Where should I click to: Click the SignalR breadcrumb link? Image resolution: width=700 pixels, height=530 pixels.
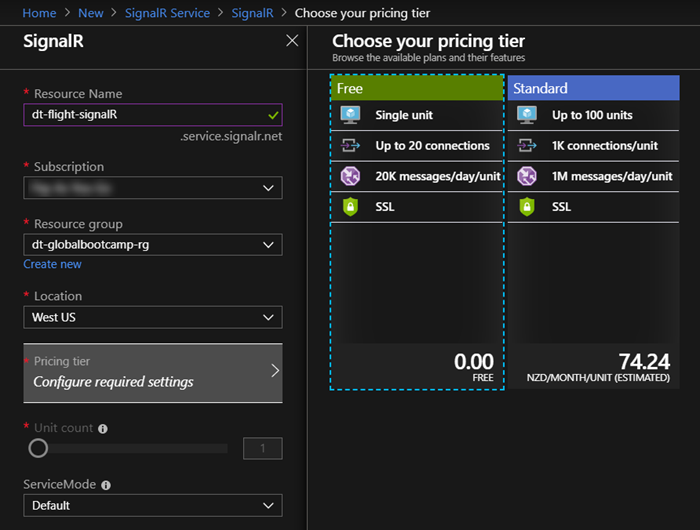point(252,13)
